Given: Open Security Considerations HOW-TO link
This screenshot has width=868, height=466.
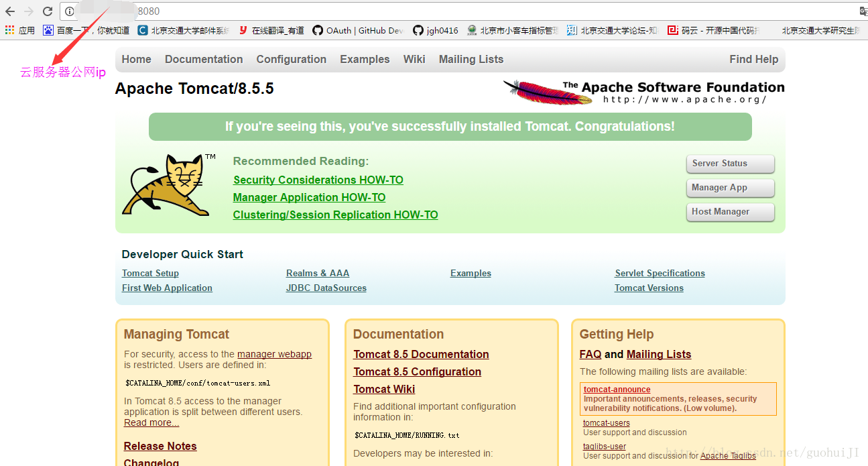Looking at the screenshot, I should 318,180.
